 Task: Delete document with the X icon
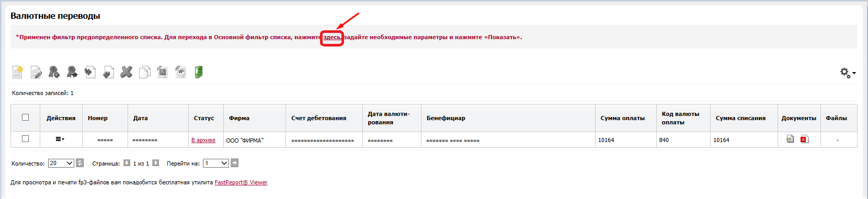tap(127, 72)
